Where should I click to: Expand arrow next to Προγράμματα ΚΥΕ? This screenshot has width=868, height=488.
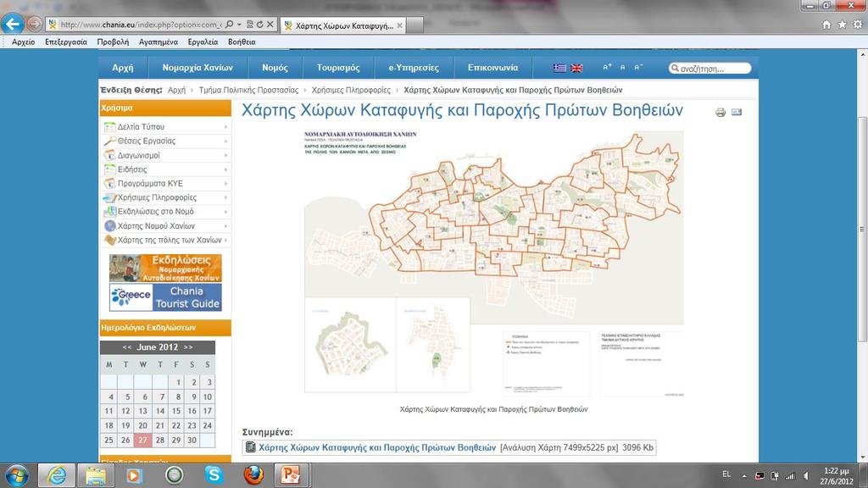tap(225, 183)
